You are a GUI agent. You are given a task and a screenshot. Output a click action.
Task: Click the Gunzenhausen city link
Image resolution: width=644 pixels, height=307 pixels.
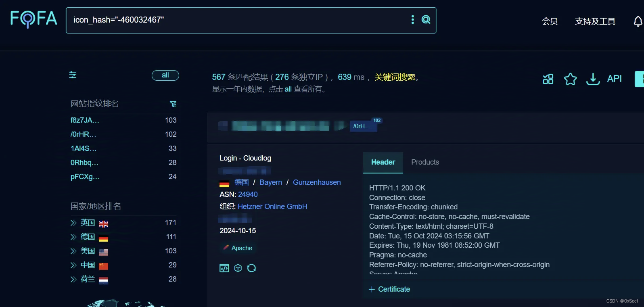point(317,182)
